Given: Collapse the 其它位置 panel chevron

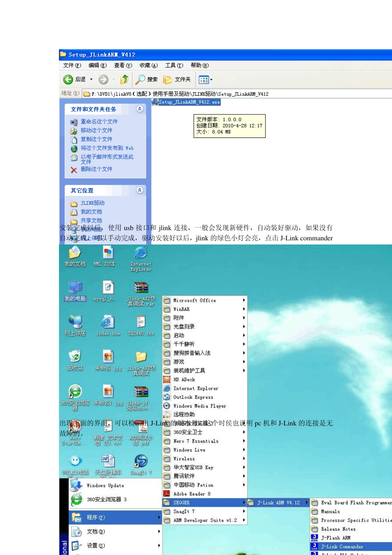Looking at the screenshot, I should click(x=139, y=190).
